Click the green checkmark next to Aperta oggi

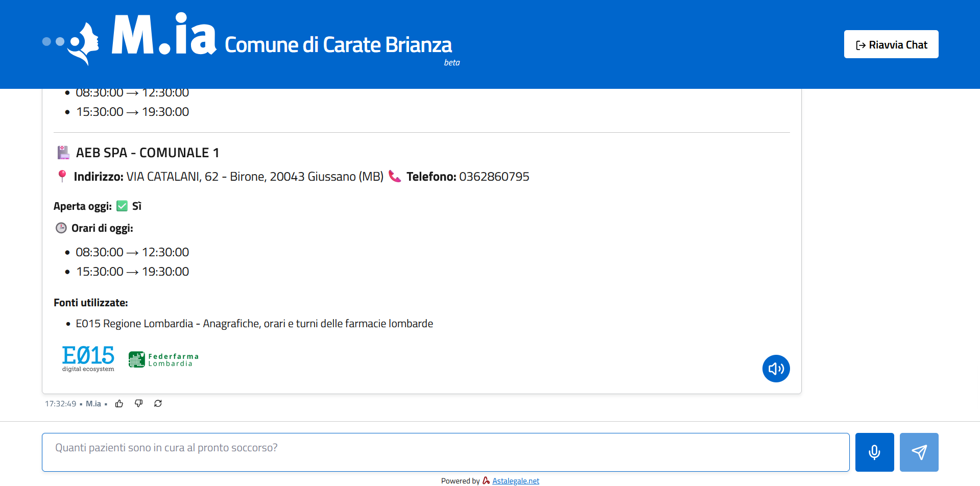pyautogui.click(x=122, y=206)
